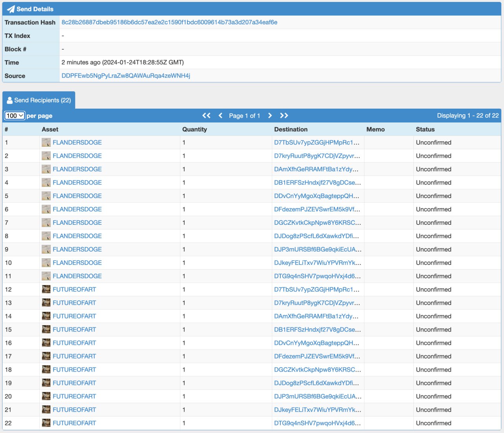Go to last page double-right arrow
This screenshot has height=433, width=504.
coord(284,115)
